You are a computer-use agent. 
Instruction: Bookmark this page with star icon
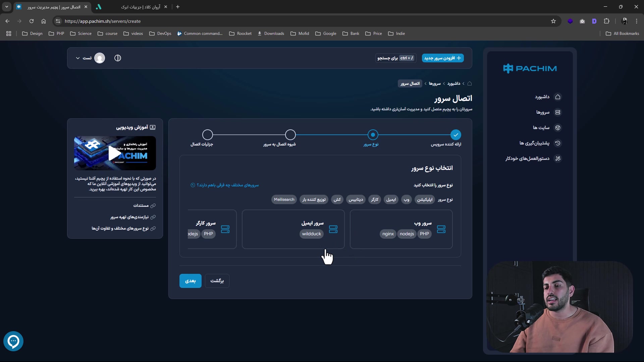coord(553,21)
